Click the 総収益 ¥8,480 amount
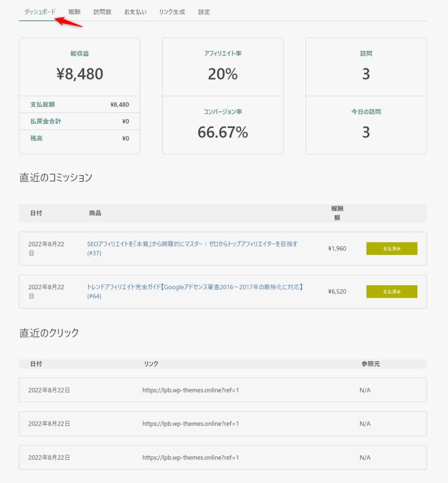 80,74
